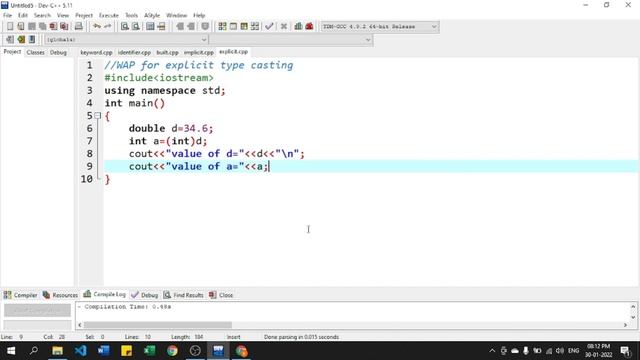The height and width of the screenshot is (360, 640).
Task: Open the Debug tab in the bottom panel
Action: point(145,295)
